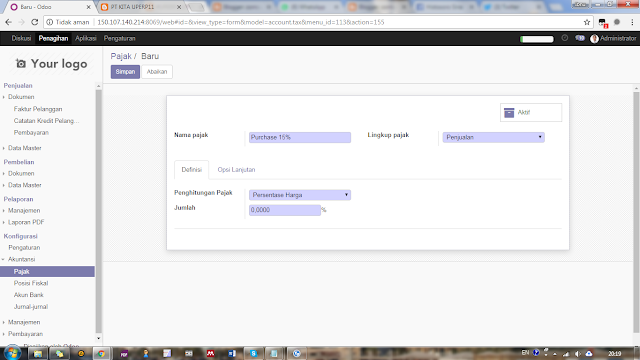
Task: Open Akun Bank in the sidebar
Action: (29, 295)
